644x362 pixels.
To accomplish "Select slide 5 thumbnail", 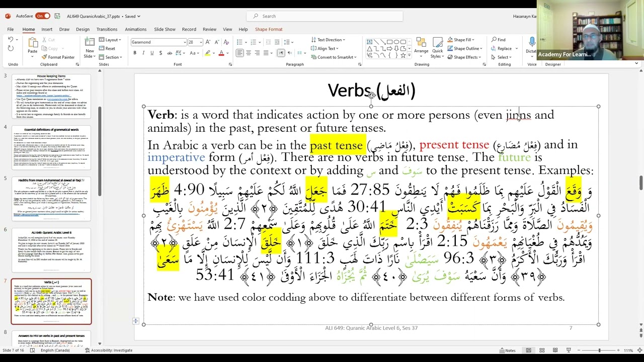I will tap(51, 199).
